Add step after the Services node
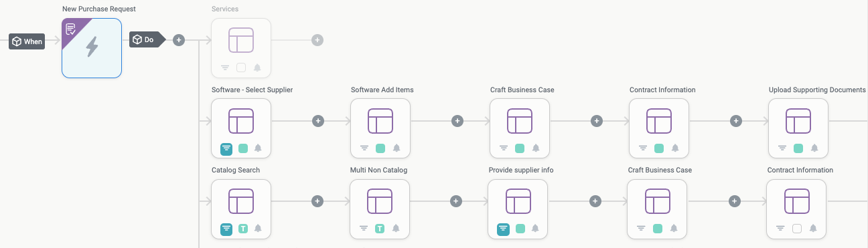This screenshot has height=248, width=868. tap(317, 40)
